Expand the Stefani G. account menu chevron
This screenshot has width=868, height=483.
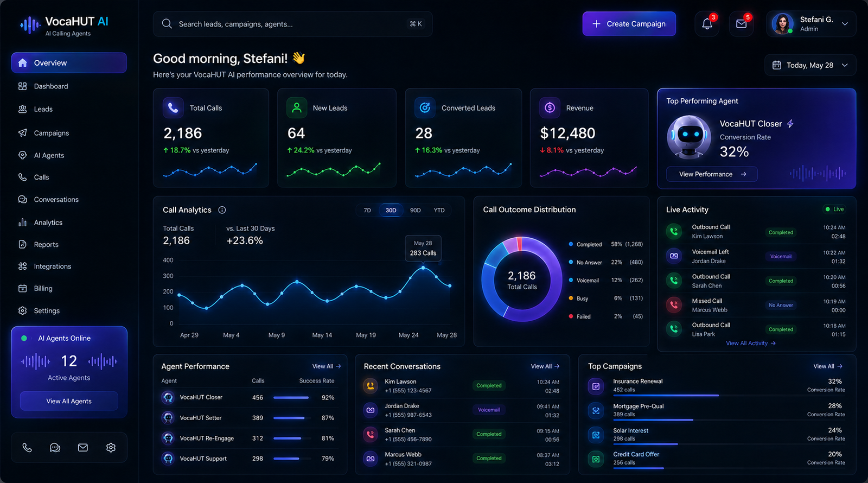845,24
